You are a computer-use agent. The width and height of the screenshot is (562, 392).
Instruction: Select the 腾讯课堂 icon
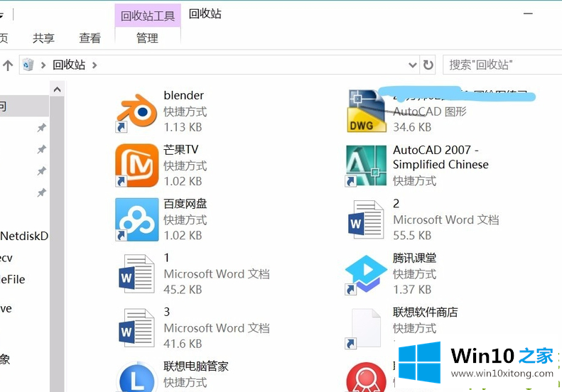pos(366,275)
